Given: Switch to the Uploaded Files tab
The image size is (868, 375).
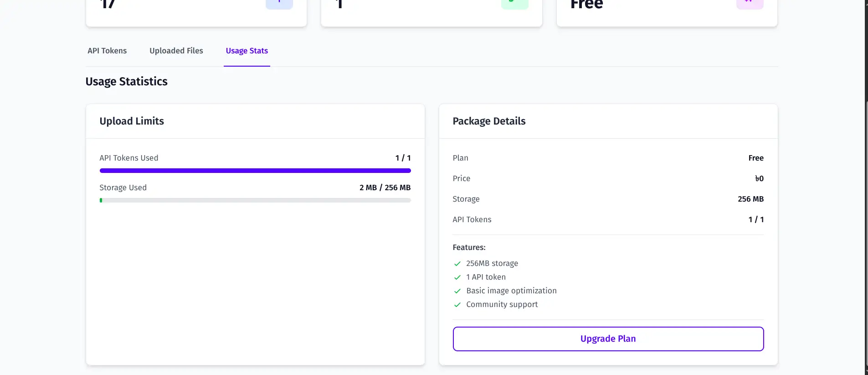Looking at the screenshot, I should click(176, 51).
